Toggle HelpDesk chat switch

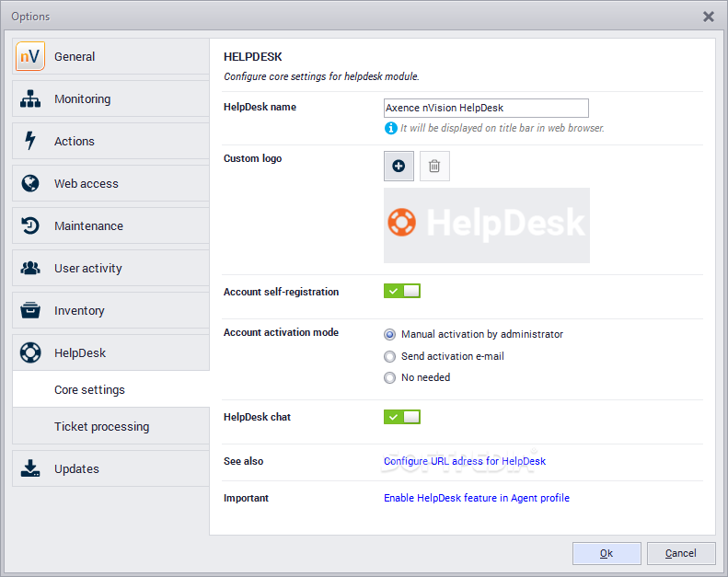coord(402,417)
